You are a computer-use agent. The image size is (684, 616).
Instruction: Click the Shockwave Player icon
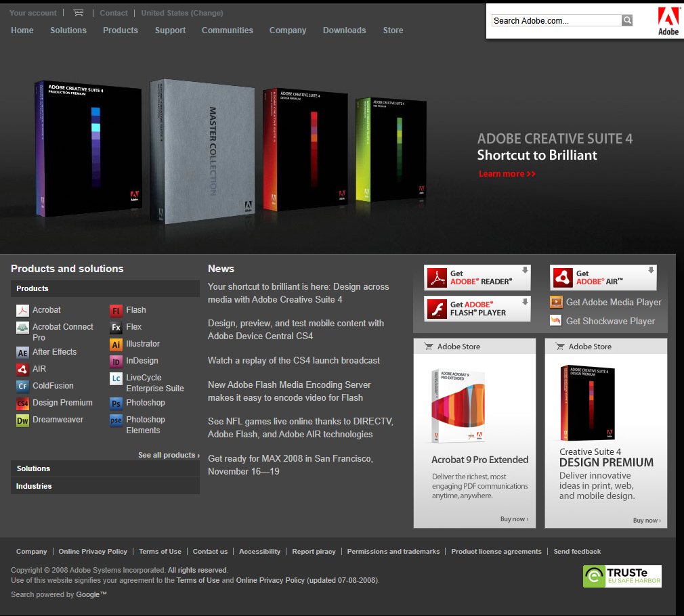click(556, 321)
